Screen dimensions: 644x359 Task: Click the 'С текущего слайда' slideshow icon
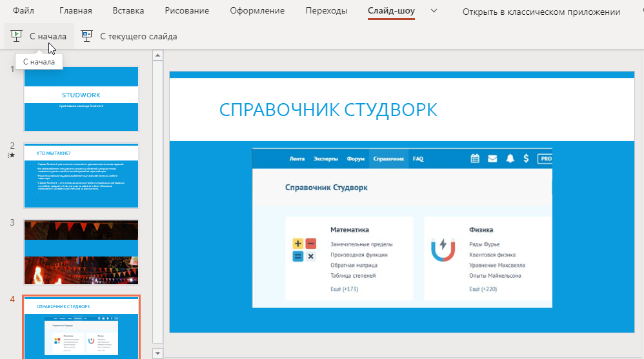(86, 36)
